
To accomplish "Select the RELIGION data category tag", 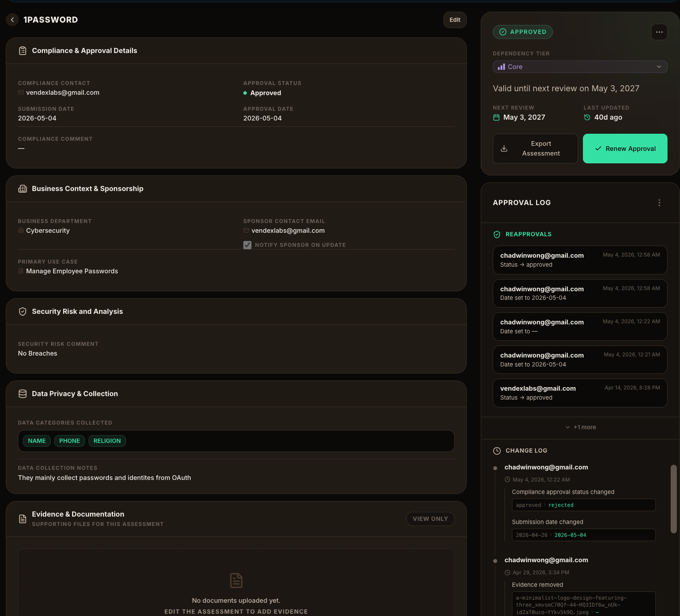I will tap(107, 441).
